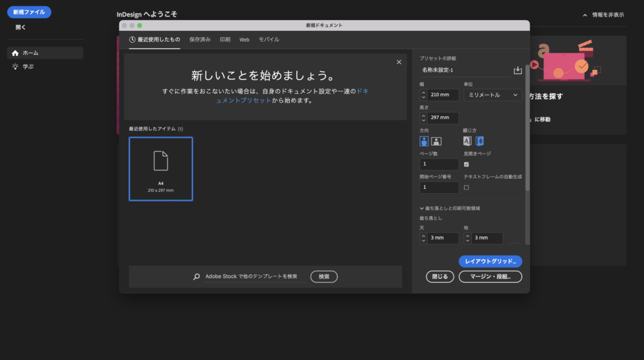Enable primary text frame checkbox
The width and height of the screenshot is (644, 360).
coord(466,188)
